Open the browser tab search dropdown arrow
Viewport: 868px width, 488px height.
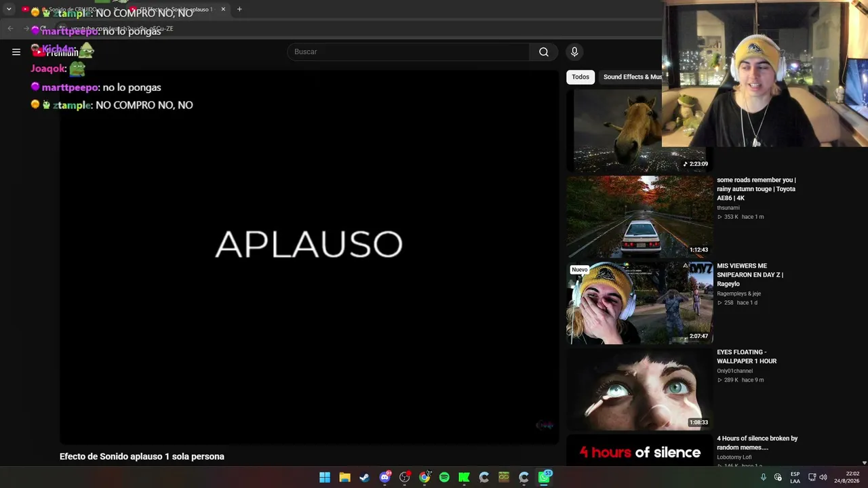point(9,9)
